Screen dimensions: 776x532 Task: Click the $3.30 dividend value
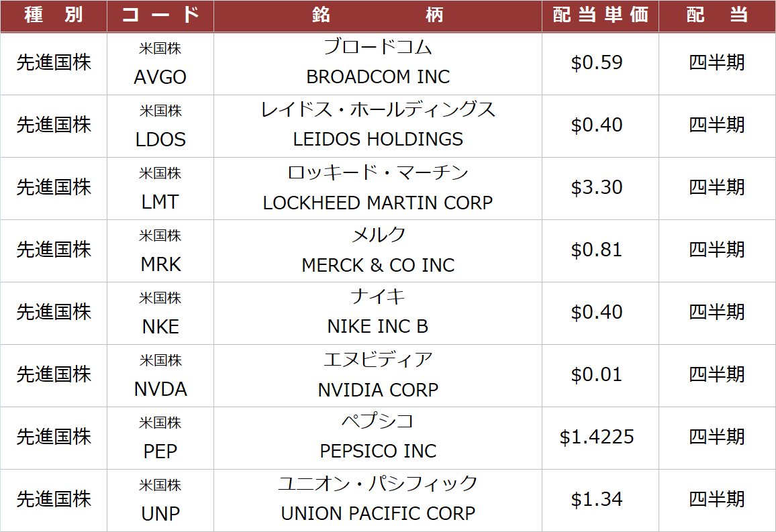coord(597,187)
